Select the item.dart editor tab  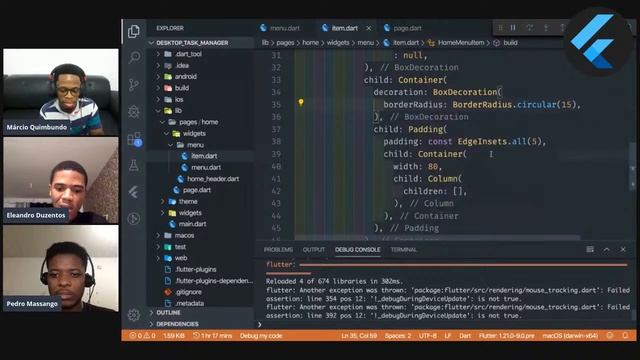click(x=340, y=28)
